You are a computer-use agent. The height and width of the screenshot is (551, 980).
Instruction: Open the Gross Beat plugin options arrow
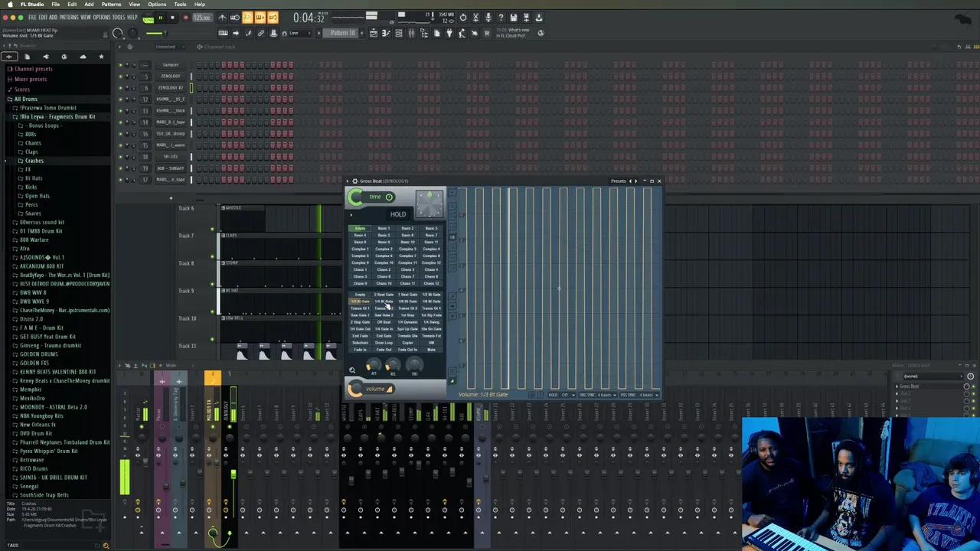point(348,181)
